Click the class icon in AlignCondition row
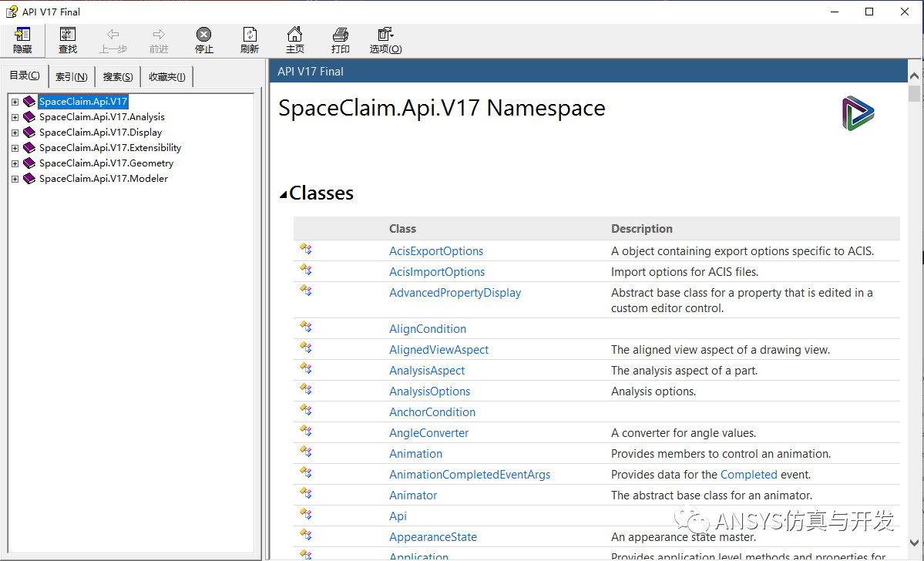Viewport: 924px width, 561px height. click(306, 327)
